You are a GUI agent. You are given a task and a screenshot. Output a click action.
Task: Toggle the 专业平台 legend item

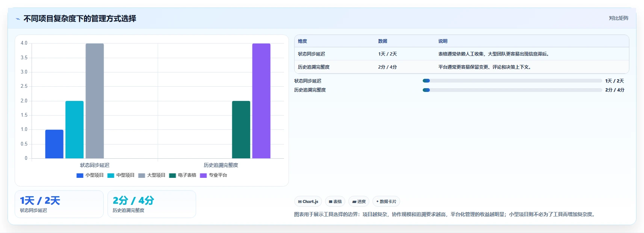click(x=213, y=175)
